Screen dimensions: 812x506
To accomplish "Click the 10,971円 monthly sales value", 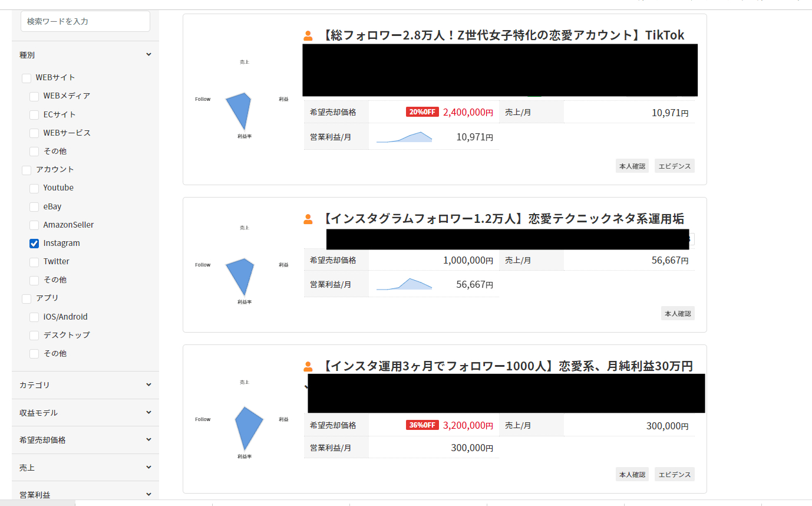I will click(670, 113).
